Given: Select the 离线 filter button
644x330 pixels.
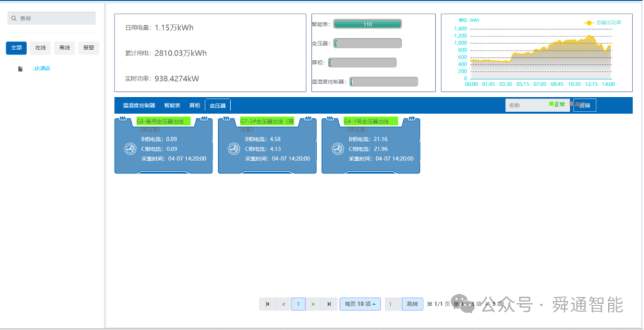Looking at the screenshot, I should (64, 48).
